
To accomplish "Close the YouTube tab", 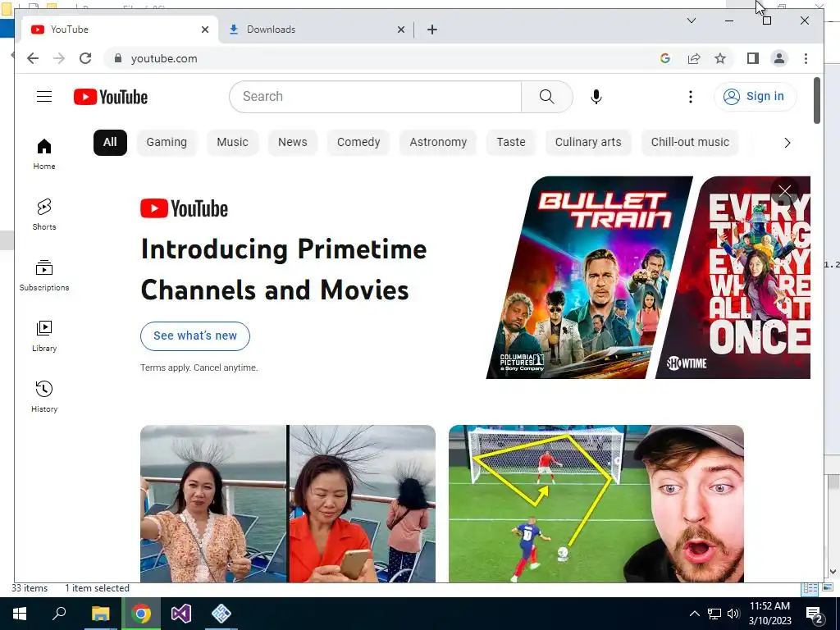I will [204, 30].
